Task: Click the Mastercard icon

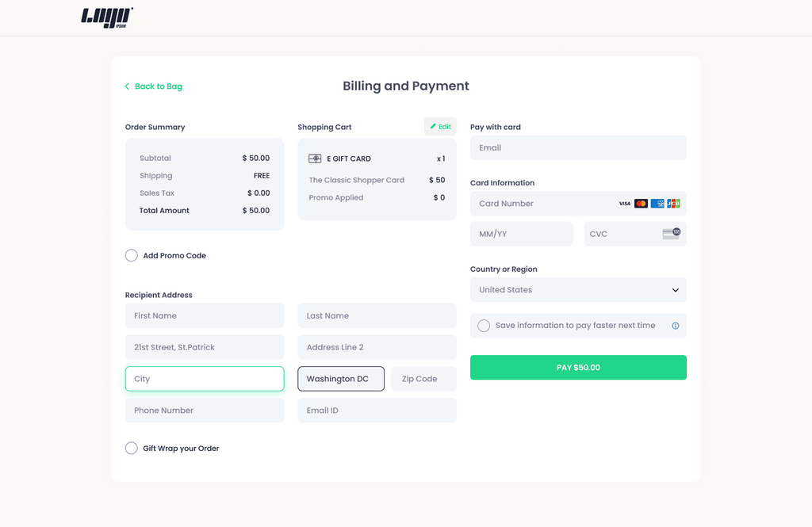Action: [x=641, y=204]
